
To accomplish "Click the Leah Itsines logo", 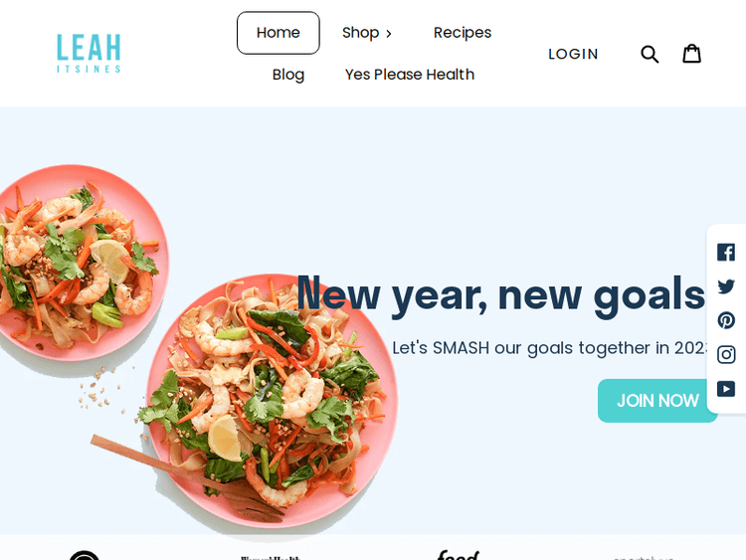I will click(x=89, y=54).
